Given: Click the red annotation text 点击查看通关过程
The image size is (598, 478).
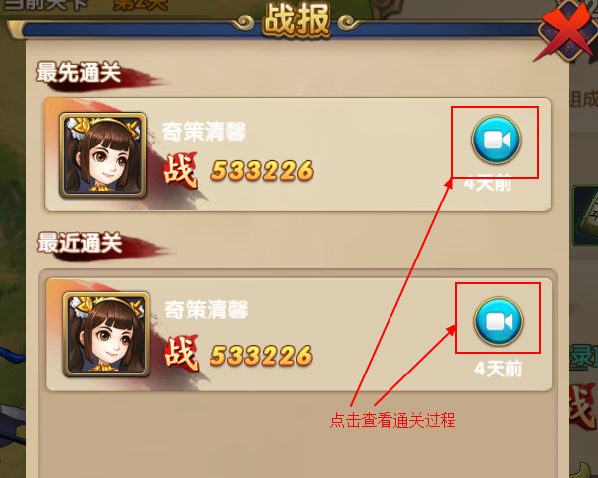Looking at the screenshot, I should coord(392,420).
